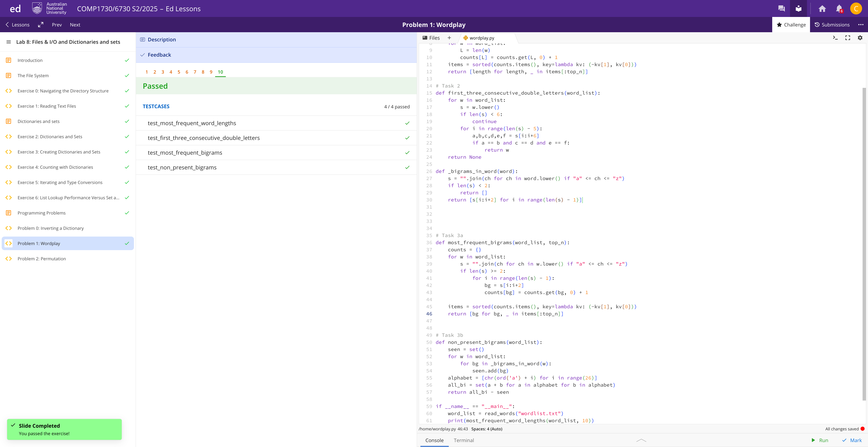Click the red status indicator dot
This screenshot has width=868, height=447.
pyautogui.click(x=863, y=429)
